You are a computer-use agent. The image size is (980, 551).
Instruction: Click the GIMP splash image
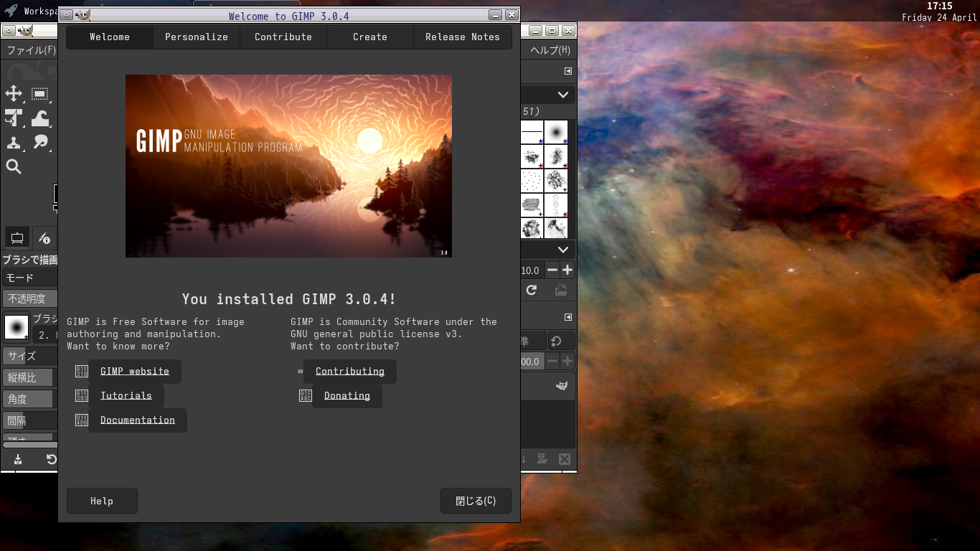click(288, 166)
